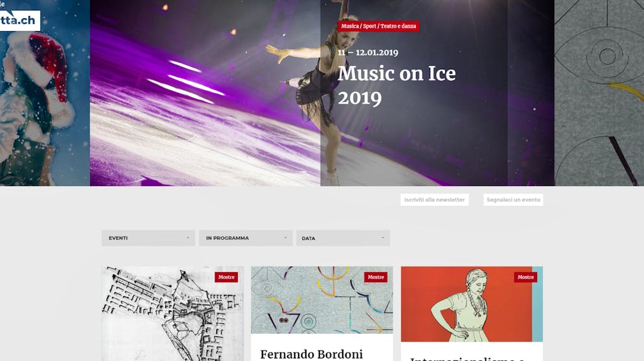The image size is (644, 361).
Task: Expand the IN PROGRAMMA filter
Action: pyautogui.click(x=246, y=239)
